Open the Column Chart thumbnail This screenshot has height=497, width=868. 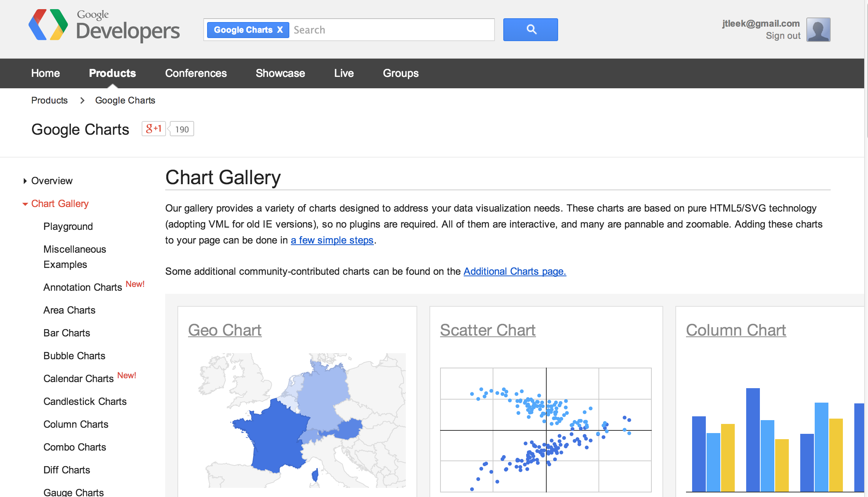[x=736, y=330]
